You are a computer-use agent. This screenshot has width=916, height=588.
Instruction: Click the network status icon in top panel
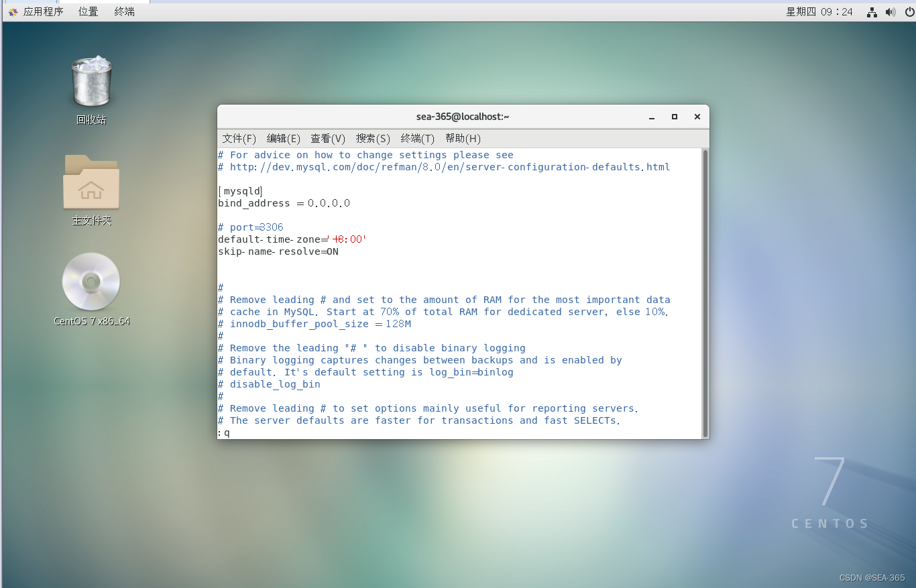coord(872,11)
